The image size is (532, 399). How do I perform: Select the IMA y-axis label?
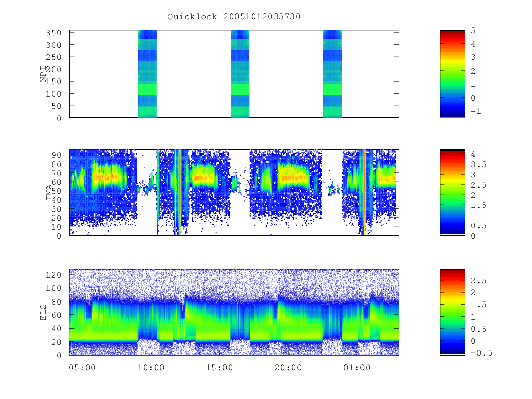(49, 193)
